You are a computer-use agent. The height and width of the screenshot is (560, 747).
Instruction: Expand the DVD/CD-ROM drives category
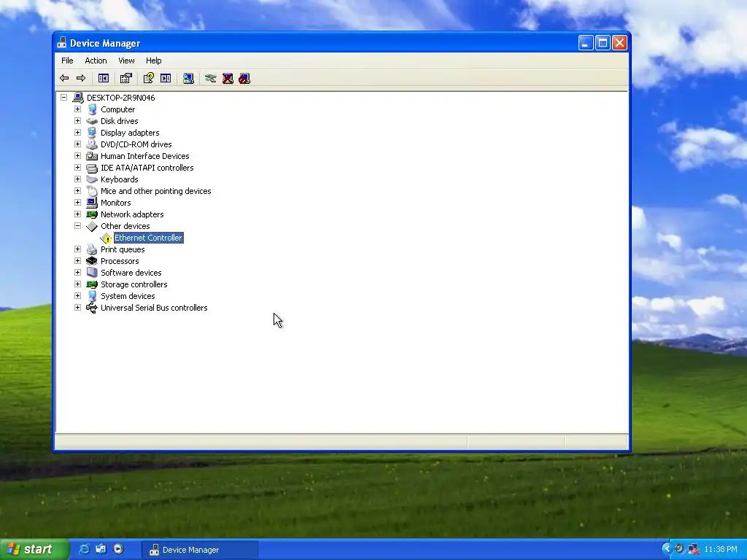click(77, 144)
